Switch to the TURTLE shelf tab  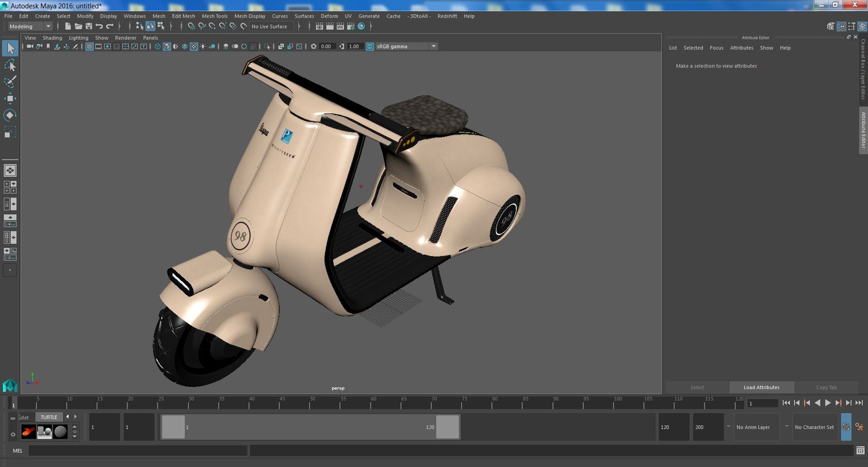pos(49,417)
